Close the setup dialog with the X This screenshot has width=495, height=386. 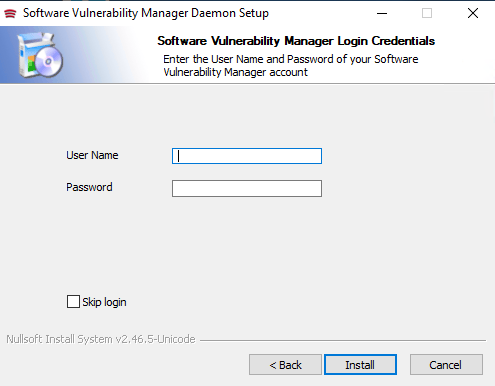tap(473, 13)
